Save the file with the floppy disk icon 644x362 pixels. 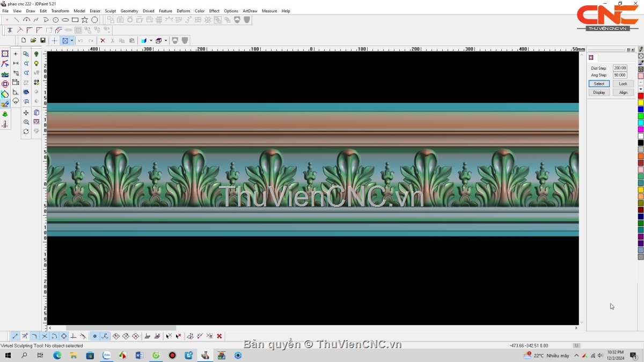(43, 40)
